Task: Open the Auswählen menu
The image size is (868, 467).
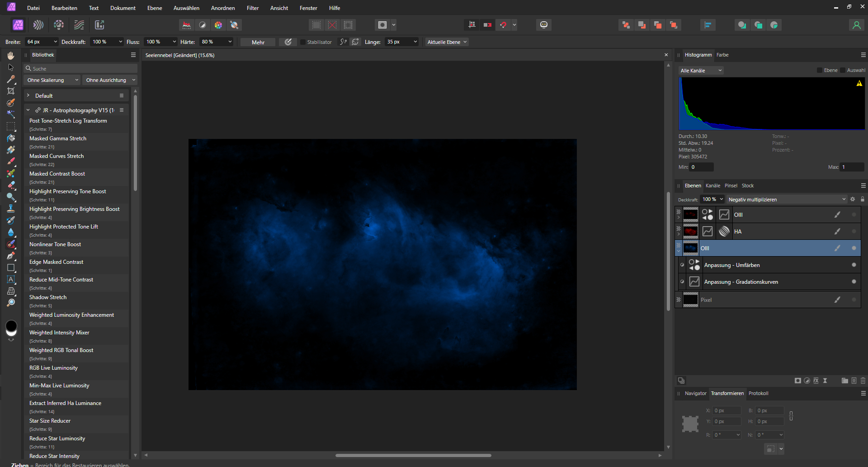Action: coord(186,8)
